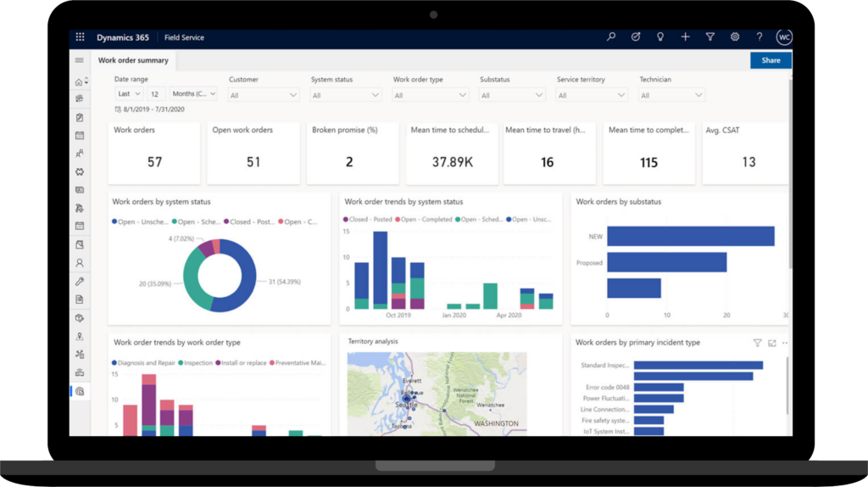Open the single person contacts sidebar icon
The height and width of the screenshot is (487, 868).
pos(80,263)
